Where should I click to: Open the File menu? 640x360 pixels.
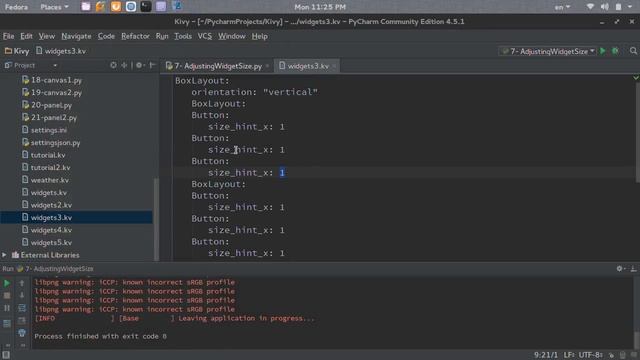[x=8, y=36]
